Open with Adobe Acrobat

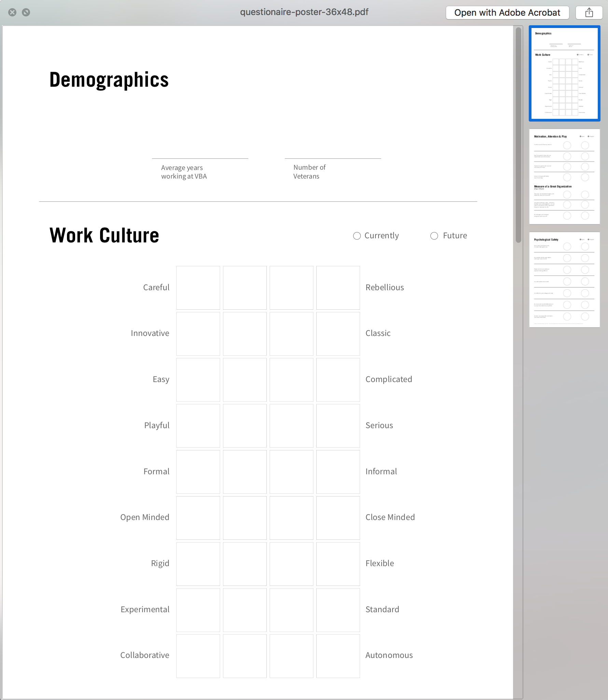click(x=507, y=13)
